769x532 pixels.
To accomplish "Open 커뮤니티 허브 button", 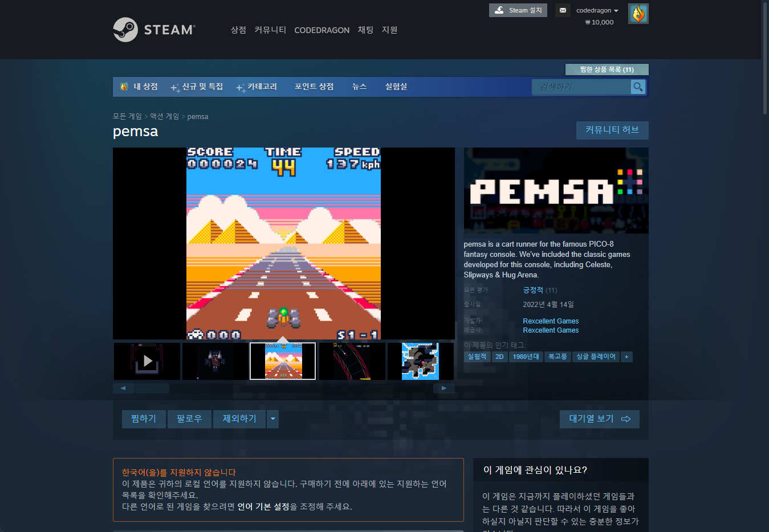I will click(612, 130).
